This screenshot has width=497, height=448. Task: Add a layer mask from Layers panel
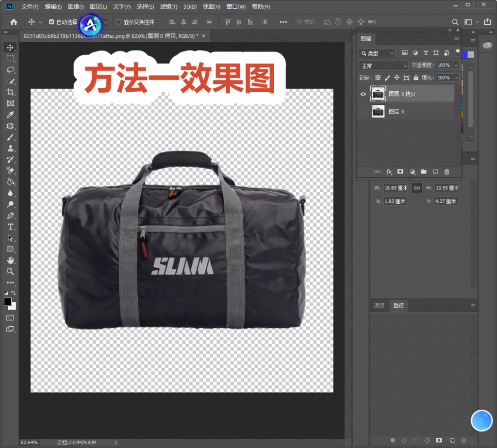[400, 172]
